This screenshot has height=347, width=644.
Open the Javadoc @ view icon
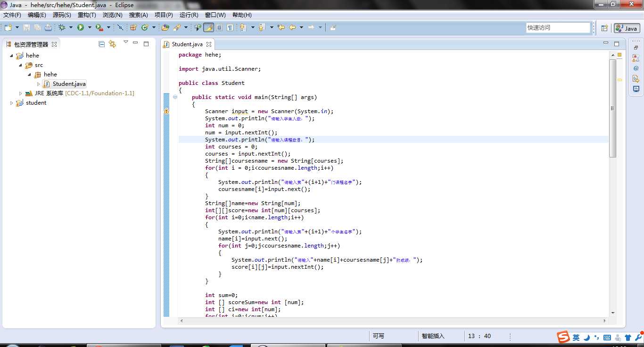[x=636, y=68]
